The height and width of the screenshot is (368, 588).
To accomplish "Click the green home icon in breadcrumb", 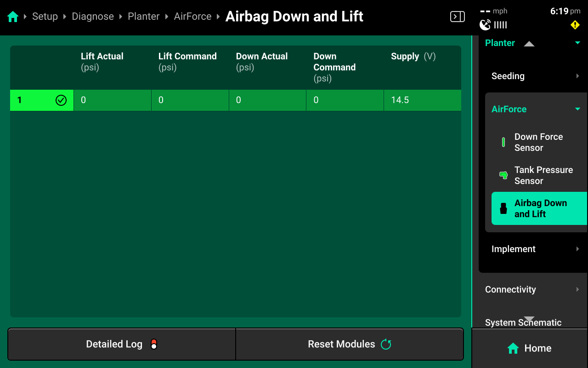I will tap(13, 17).
